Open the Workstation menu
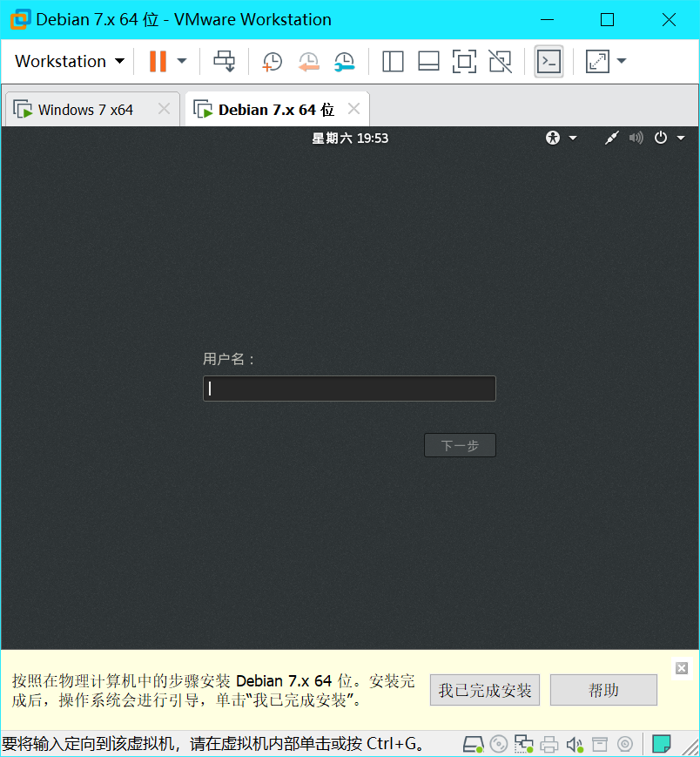This screenshot has width=700, height=757. pyautogui.click(x=68, y=61)
